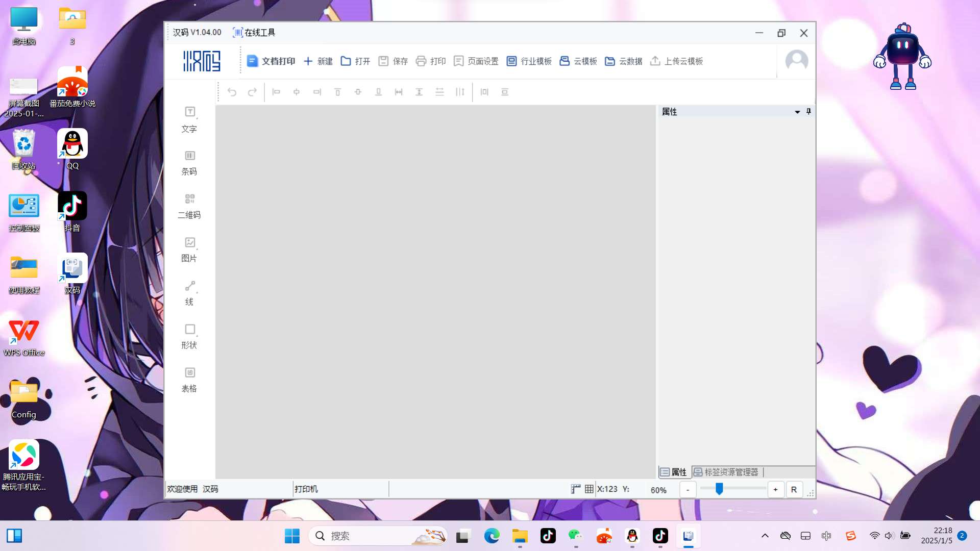Viewport: 980px width, 551px height.
Task: Open 云数据 cloud data
Action: pyautogui.click(x=623, y=61)
